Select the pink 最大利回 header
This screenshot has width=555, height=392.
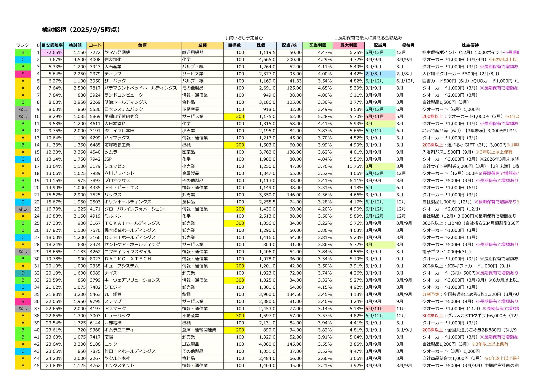pyautogui.click(x=349, y=46)
